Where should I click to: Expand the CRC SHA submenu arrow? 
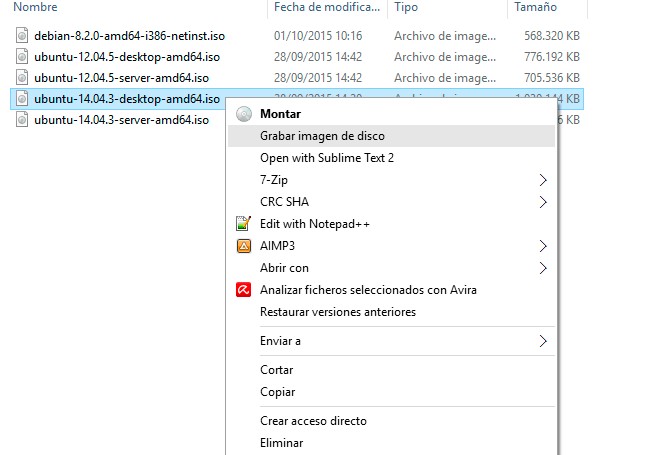click(x=543, y=202)
